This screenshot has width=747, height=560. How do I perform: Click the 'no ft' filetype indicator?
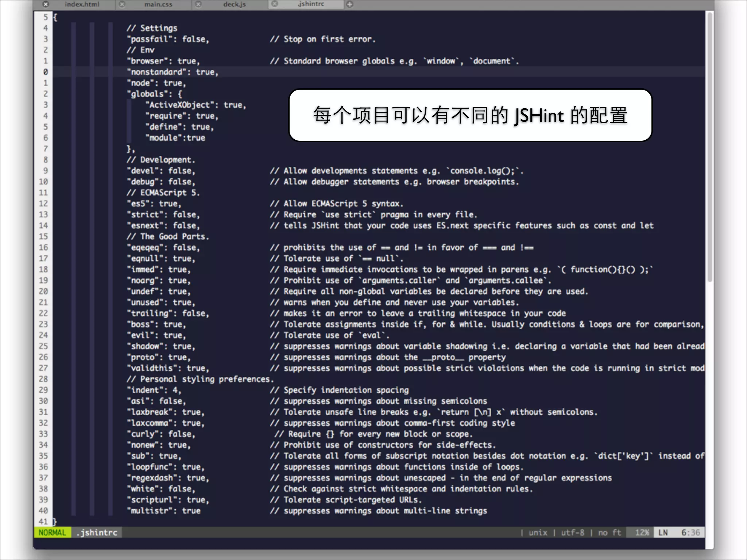pyautogui.click(x=609, y=533)
